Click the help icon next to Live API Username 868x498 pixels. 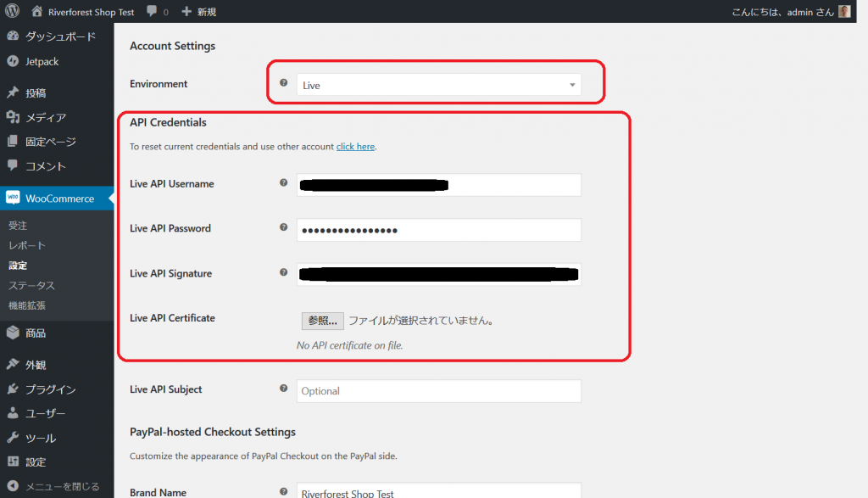pos(283,182)
